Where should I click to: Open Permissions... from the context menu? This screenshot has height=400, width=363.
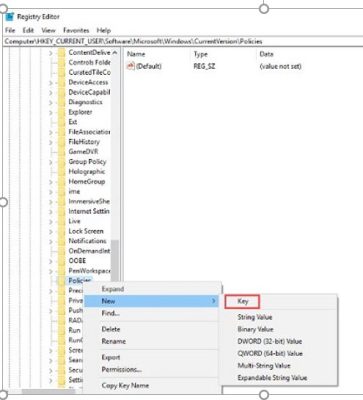[122, 369]
